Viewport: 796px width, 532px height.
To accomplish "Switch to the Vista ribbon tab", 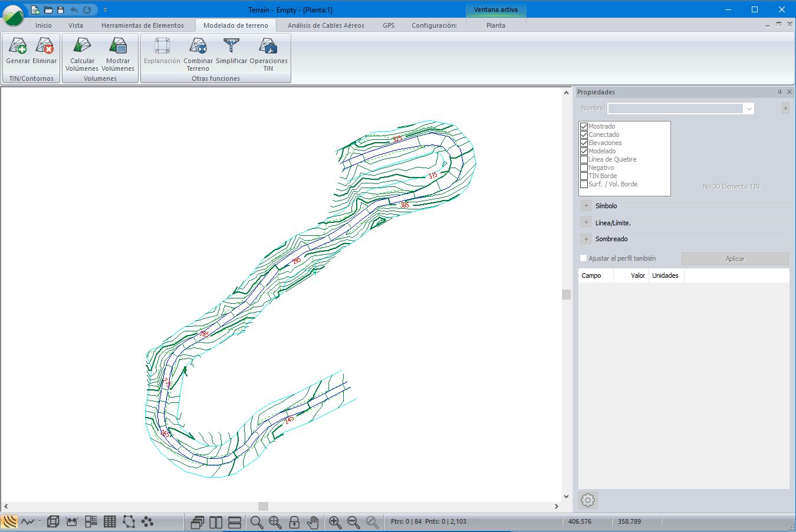I will [75, 25].
